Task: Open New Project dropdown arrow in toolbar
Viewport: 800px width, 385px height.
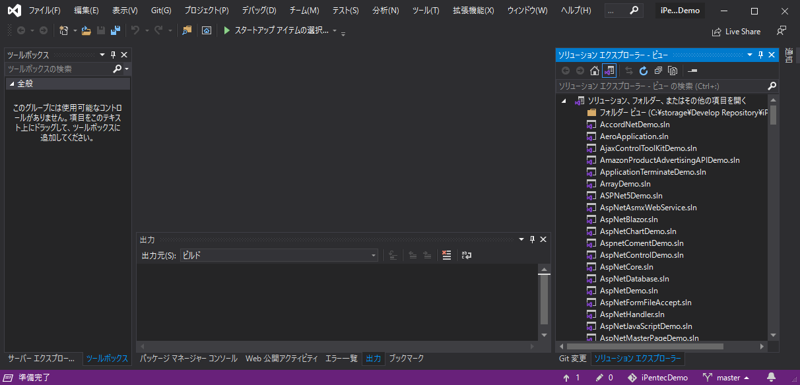Action: click(74, 31)
